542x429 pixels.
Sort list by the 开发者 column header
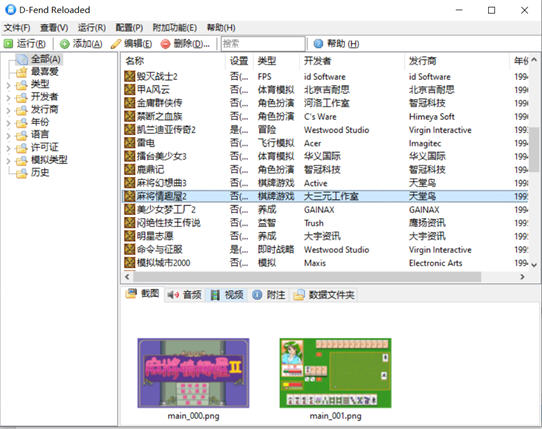tap(352, 61)
